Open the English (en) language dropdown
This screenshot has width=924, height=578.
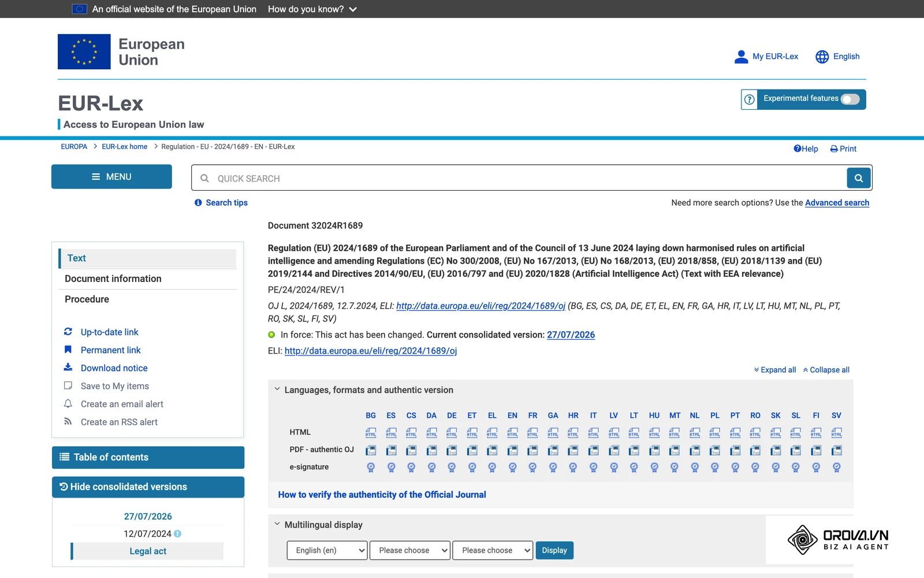(x=327, y=550)
